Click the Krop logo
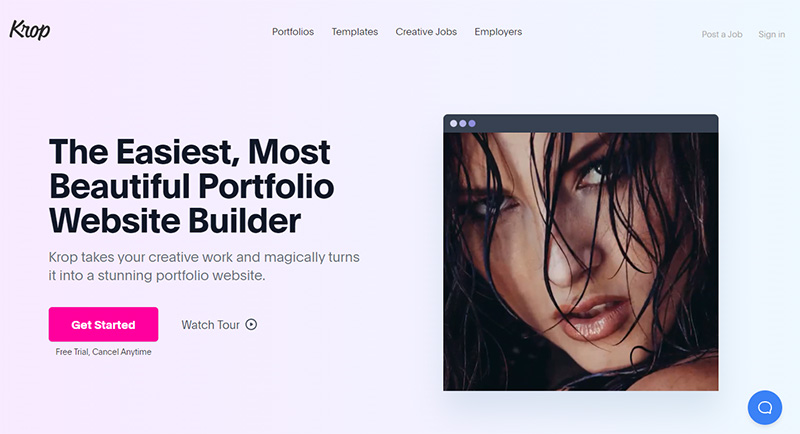 (x=30, y=30)
